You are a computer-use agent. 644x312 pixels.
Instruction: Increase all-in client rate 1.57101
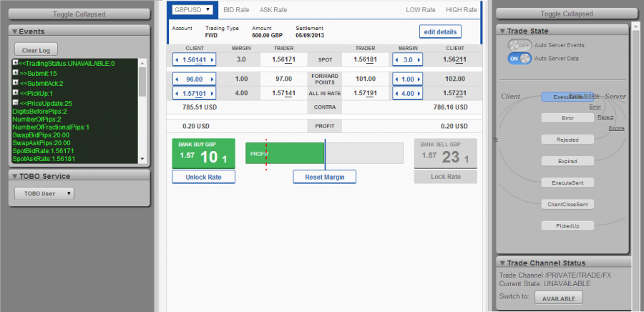coord(212,94)
